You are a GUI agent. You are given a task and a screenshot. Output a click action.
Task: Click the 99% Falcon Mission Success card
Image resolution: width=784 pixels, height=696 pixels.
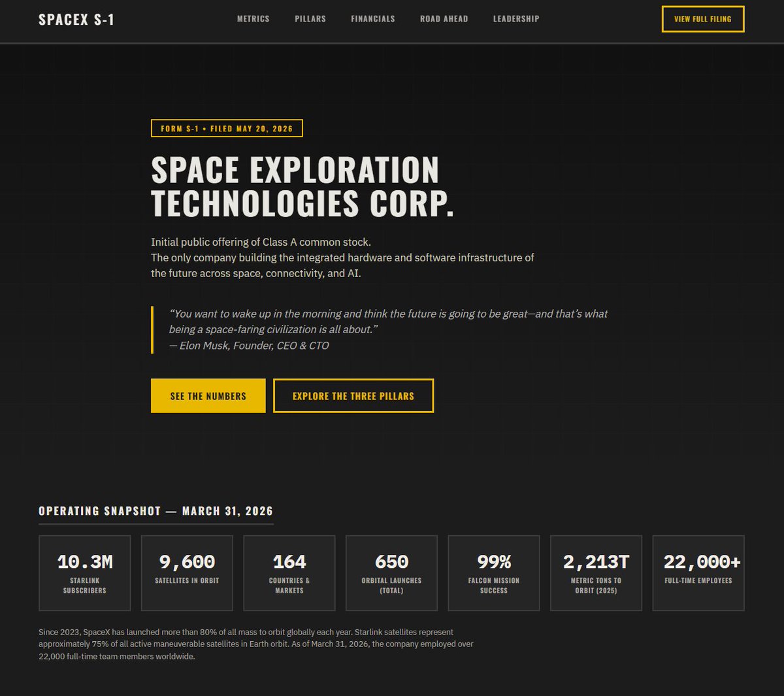pos(494,573)
